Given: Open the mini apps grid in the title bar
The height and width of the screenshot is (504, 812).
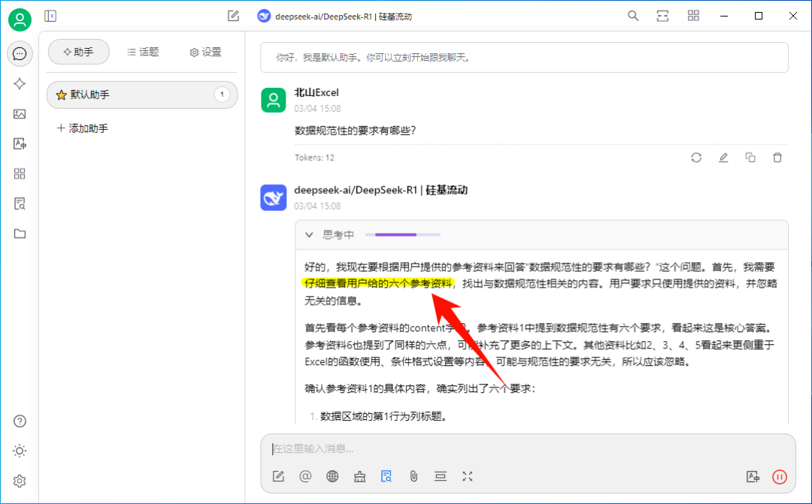Looking at the screenshot, I should click(693, 16).
